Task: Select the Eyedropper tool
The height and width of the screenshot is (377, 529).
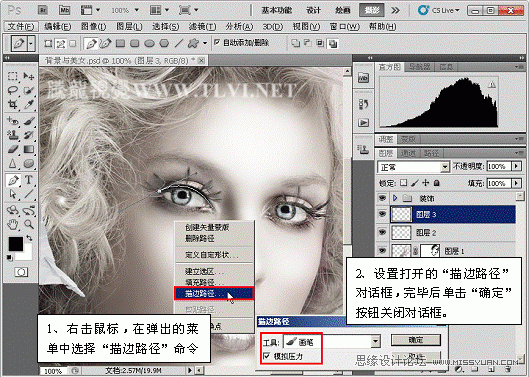Action: tap(29, 104)
